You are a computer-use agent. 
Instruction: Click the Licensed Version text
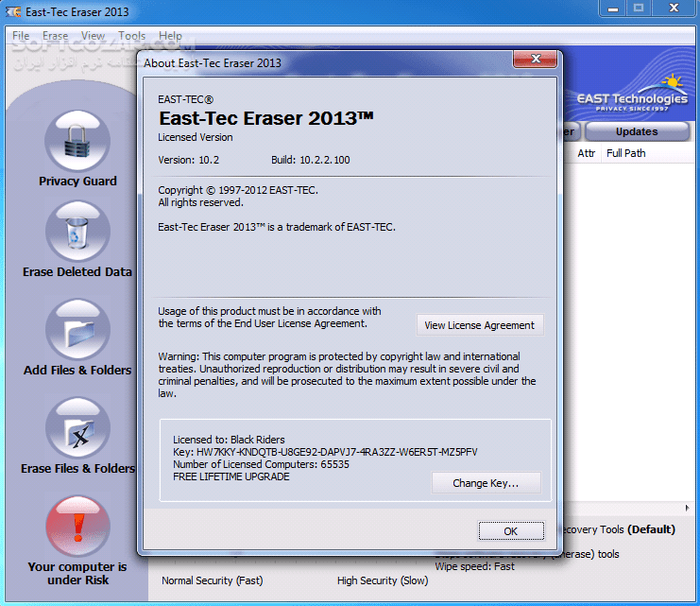(x=196, y=137)
